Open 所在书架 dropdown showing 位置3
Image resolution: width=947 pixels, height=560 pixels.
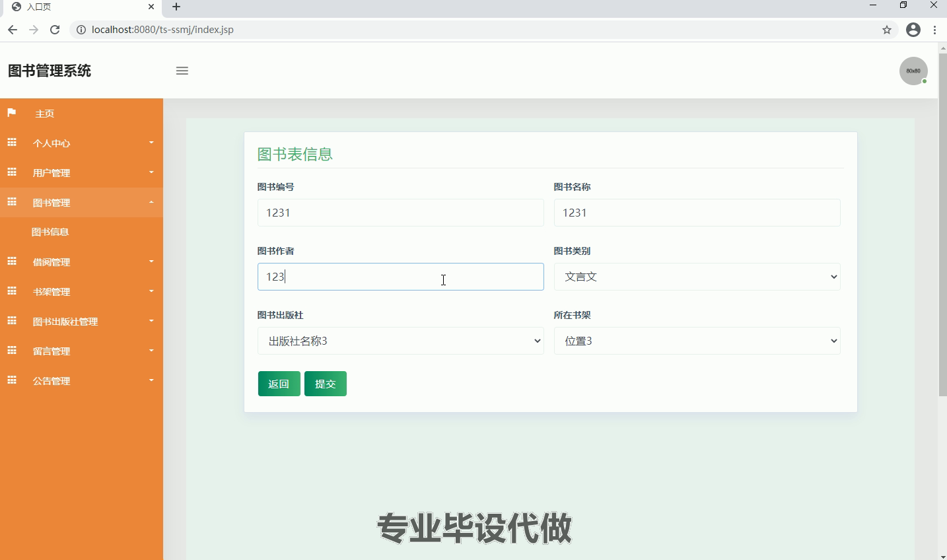(x=697, y=341)
